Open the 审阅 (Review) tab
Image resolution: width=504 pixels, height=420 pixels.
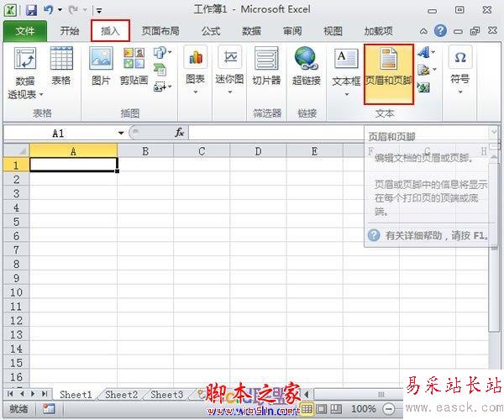(x=292, y=31)
